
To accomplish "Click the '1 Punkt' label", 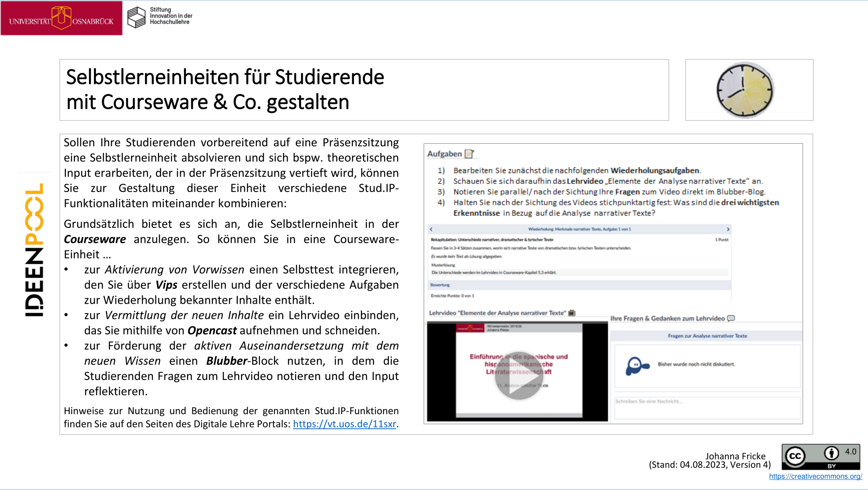I will tap(722, 239).
